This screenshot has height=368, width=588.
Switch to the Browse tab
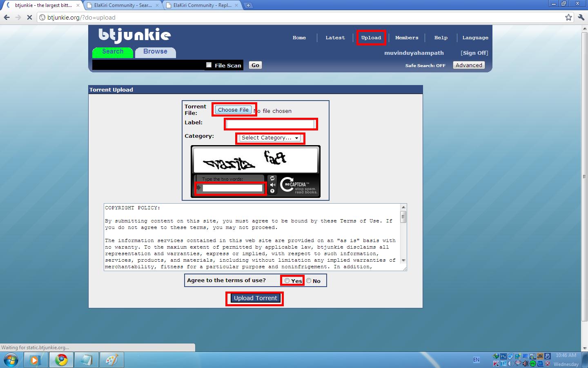point(155,52)
